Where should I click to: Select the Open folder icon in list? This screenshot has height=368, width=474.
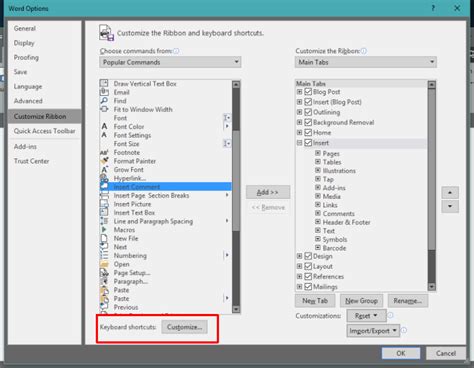coord(104,264)
